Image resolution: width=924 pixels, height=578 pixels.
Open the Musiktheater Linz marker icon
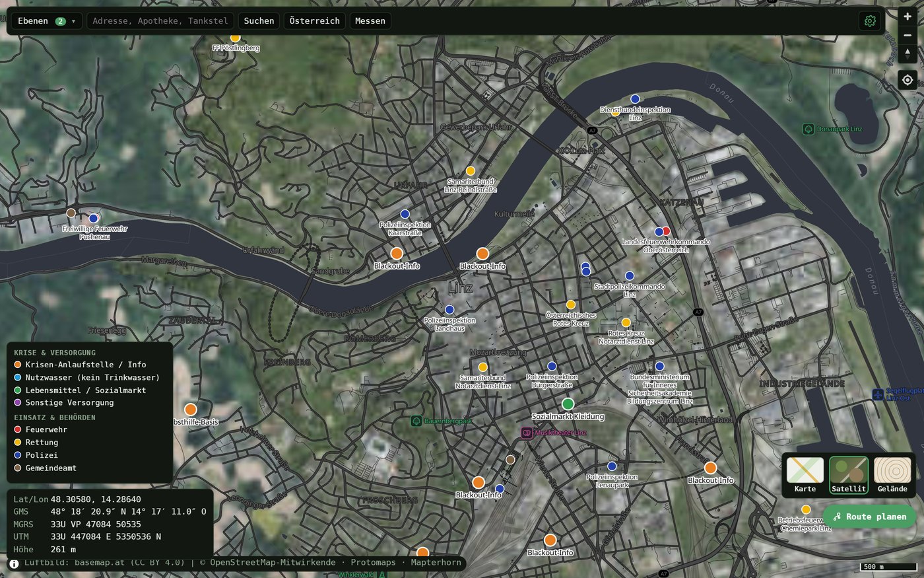tap(527, 433)
